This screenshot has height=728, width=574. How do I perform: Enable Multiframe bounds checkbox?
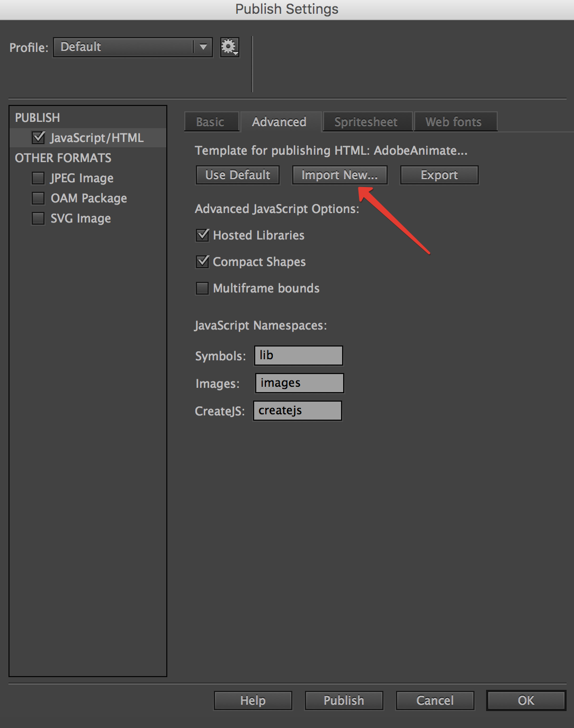point(202,288)
